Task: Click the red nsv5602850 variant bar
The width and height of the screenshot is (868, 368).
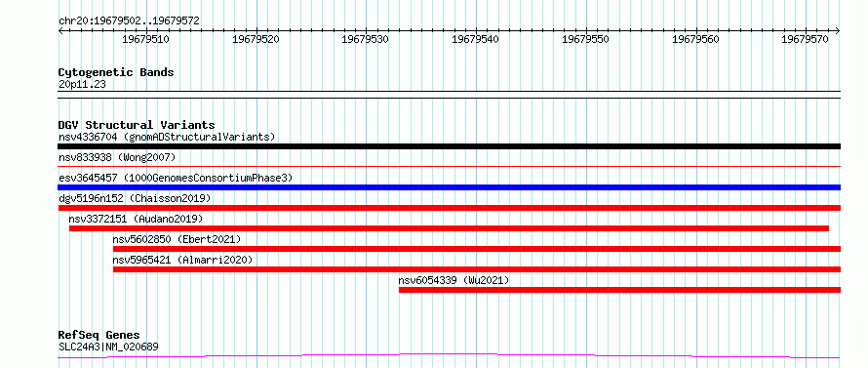Action: (477, 249)
